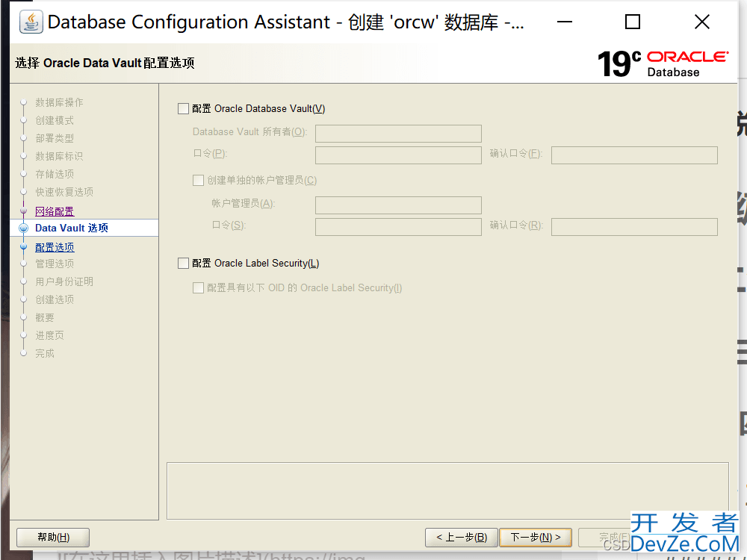Click the 口令(P) password field

398,155
